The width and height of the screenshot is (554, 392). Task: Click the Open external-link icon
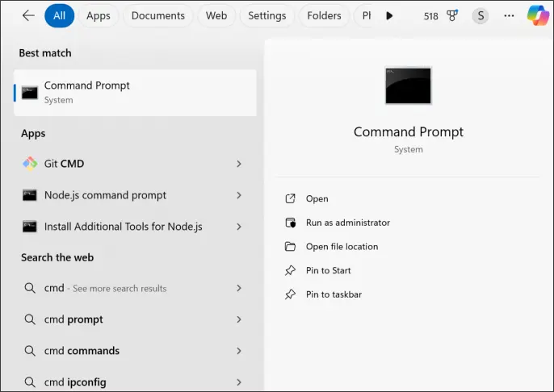[x=290, y=198]
